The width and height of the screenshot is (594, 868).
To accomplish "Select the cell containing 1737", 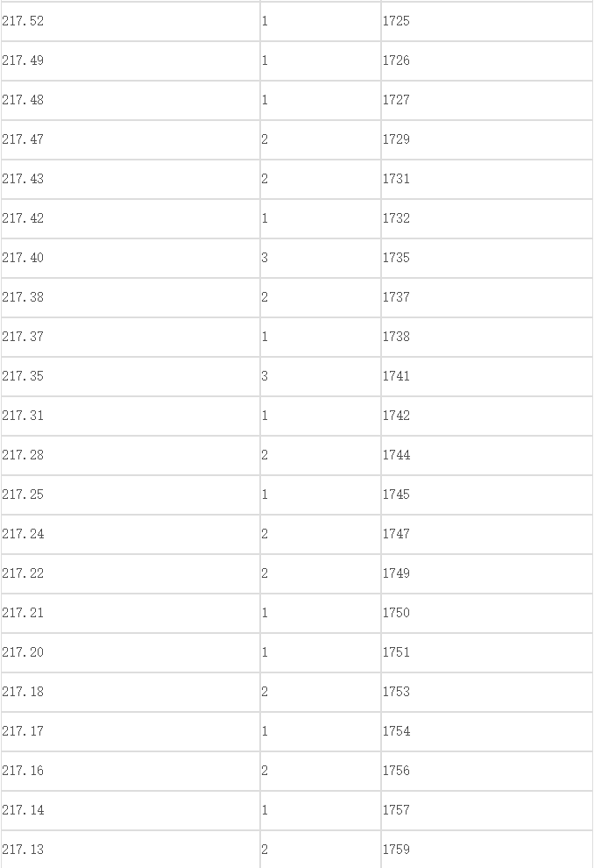I will tap(487, 297).
